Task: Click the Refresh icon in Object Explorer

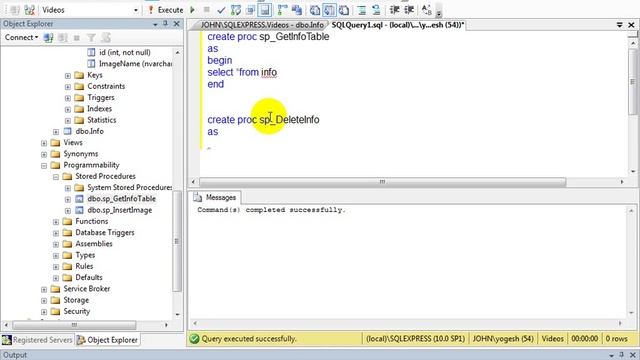Action: (x=106, y=38)
